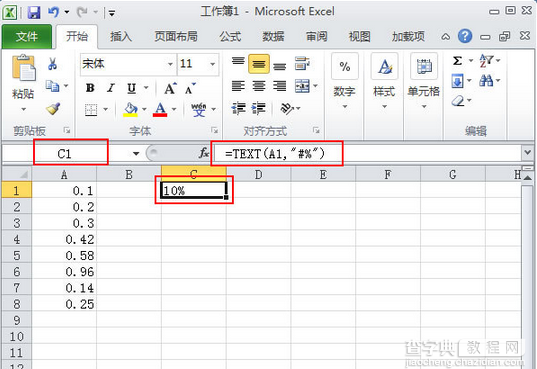
Task: Open the font name 宋体 dropdown
Action: coord(170,64)
